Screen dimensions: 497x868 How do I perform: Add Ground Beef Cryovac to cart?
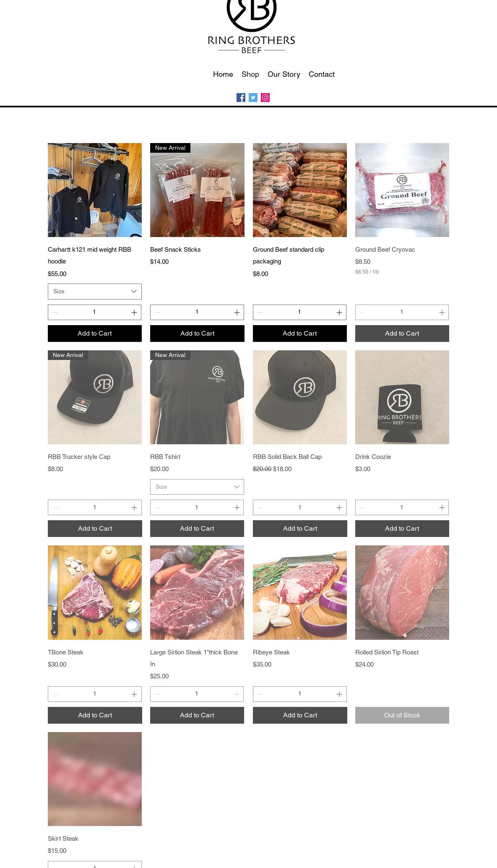click(x=402, y=334)
